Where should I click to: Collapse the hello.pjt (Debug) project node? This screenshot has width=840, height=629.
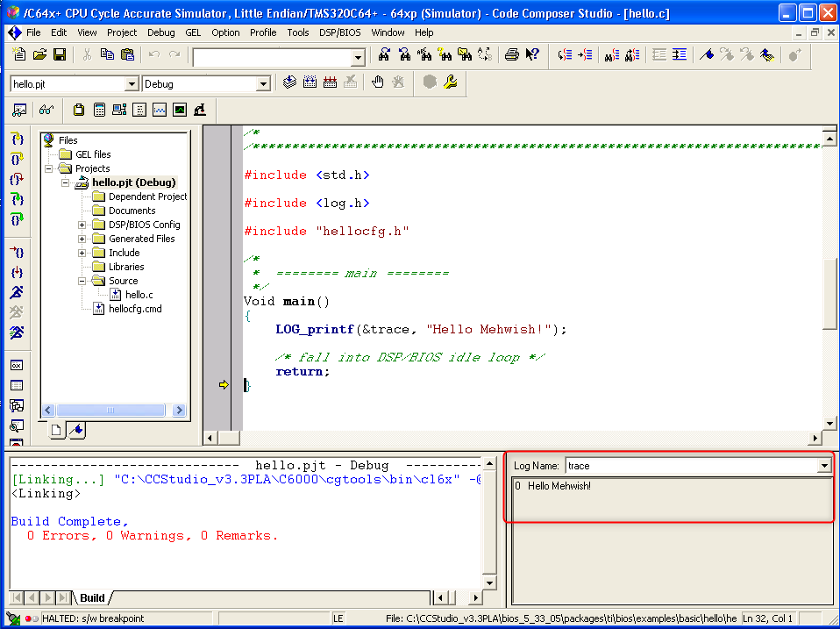66,182
